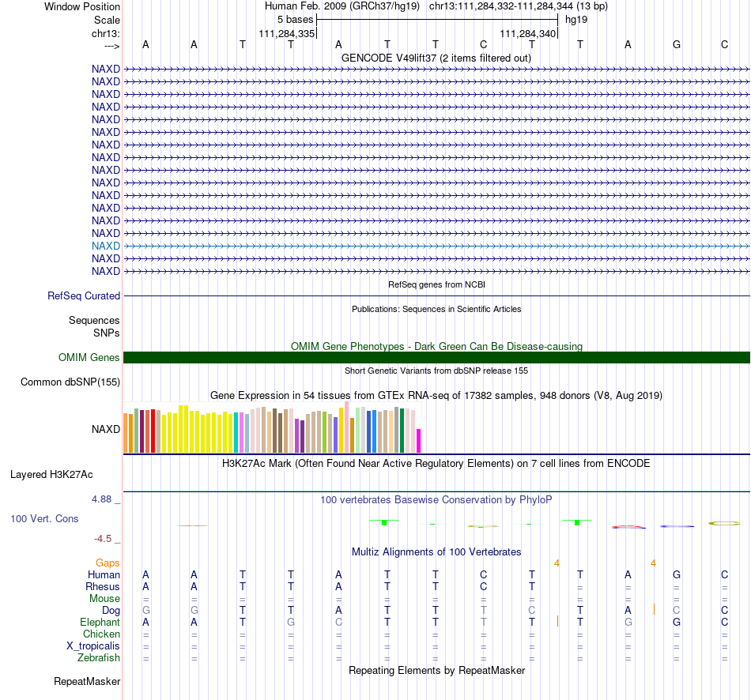Select the Rhesus species row label
751x700 pixels.
pos(103,586)
